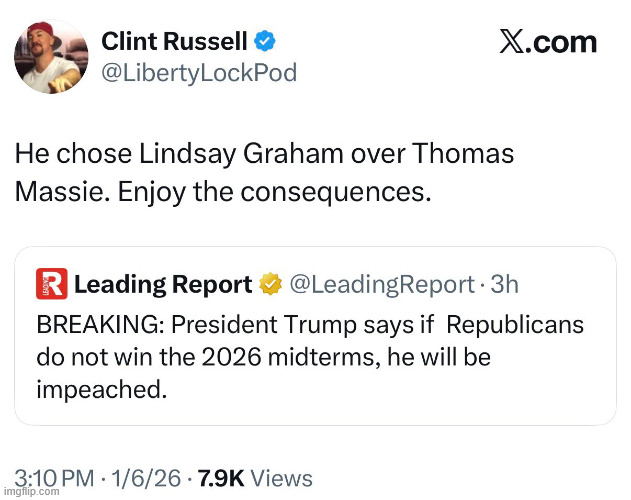
Task: Open the 7.9K Views count
Action: 255,478
